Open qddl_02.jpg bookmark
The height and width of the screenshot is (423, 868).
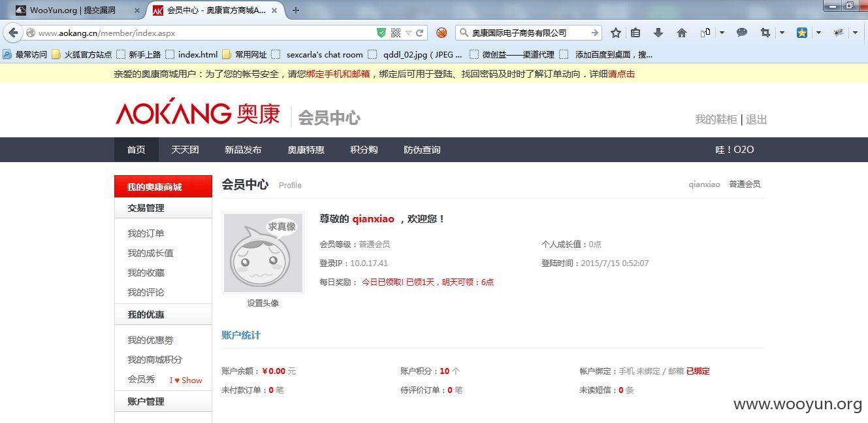[x=415, y=54]
